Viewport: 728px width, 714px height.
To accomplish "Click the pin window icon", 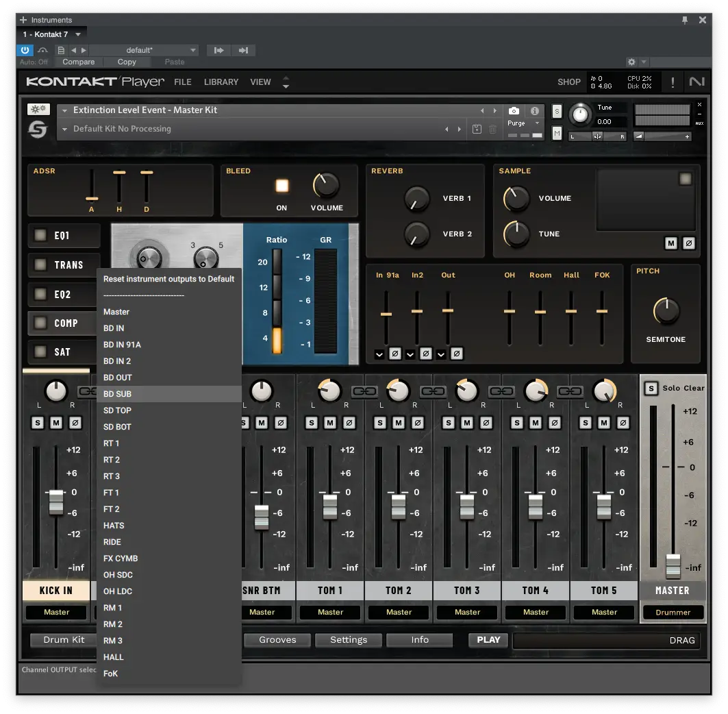I will click(x=685, y=20).
